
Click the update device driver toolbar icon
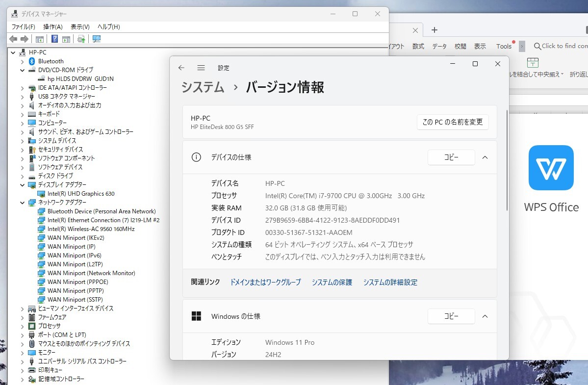tap(81, 39)
